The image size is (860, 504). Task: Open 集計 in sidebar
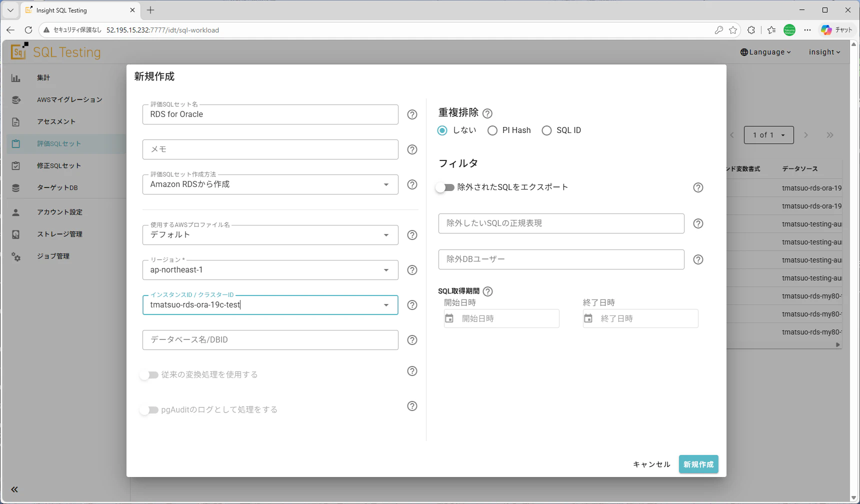tap(65, 78)
